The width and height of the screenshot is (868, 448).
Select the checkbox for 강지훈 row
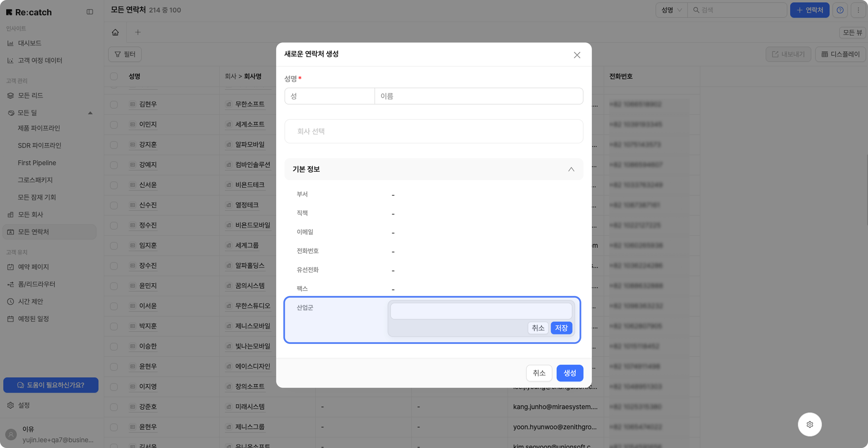[x=114, y=145]
